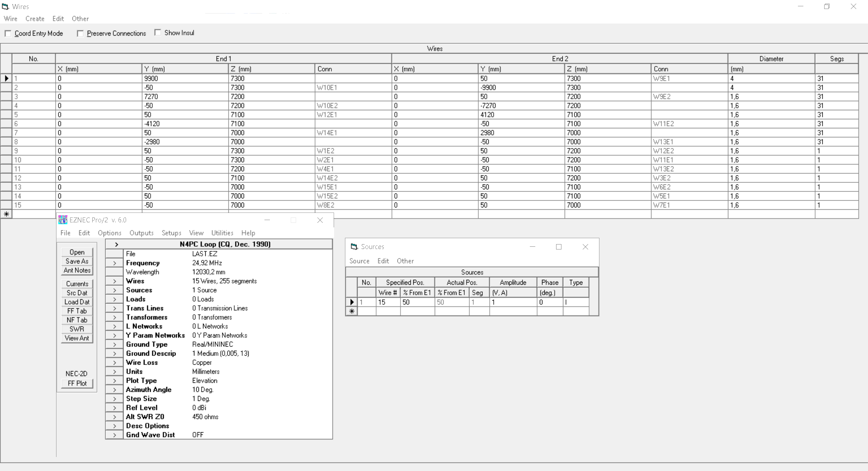Click the View Ant button
Screen dimensions: 868x471
[77, 338]
